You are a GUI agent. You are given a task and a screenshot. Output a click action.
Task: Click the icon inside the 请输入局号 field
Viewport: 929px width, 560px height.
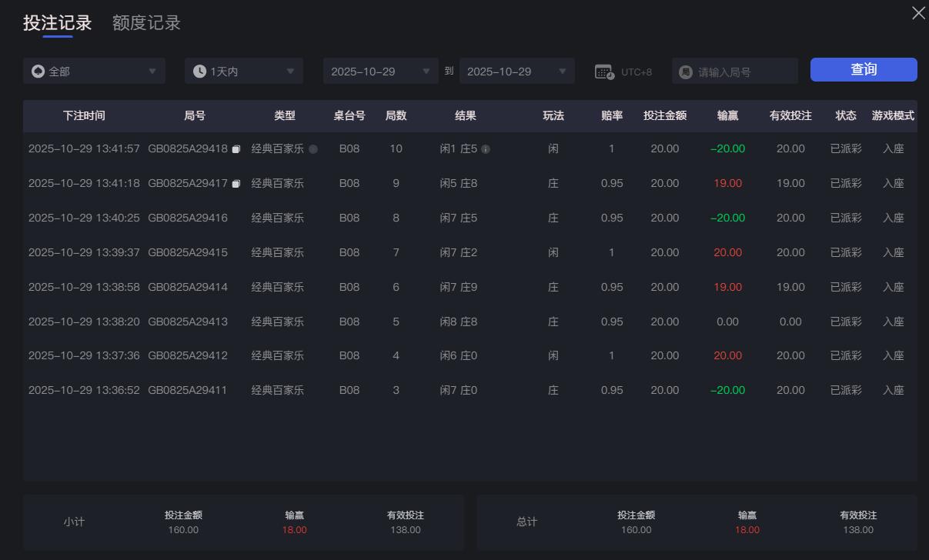pyautogui.click(x=683, y=71)
